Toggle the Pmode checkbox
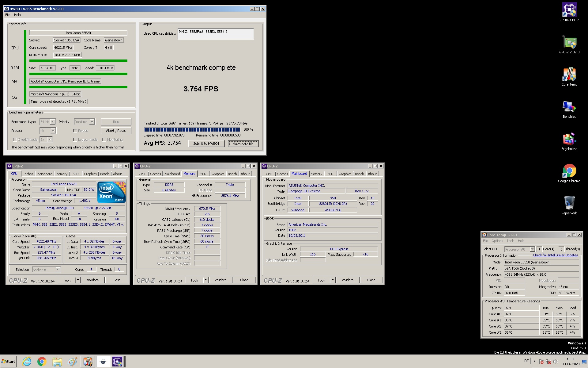This screenshot has height=368, width=588. click(75, 131)
